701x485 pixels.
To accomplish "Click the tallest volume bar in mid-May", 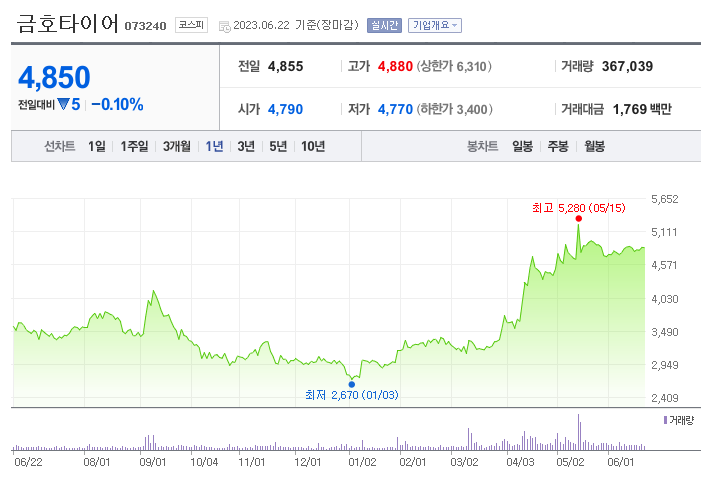I will click(x=579, y=432).
